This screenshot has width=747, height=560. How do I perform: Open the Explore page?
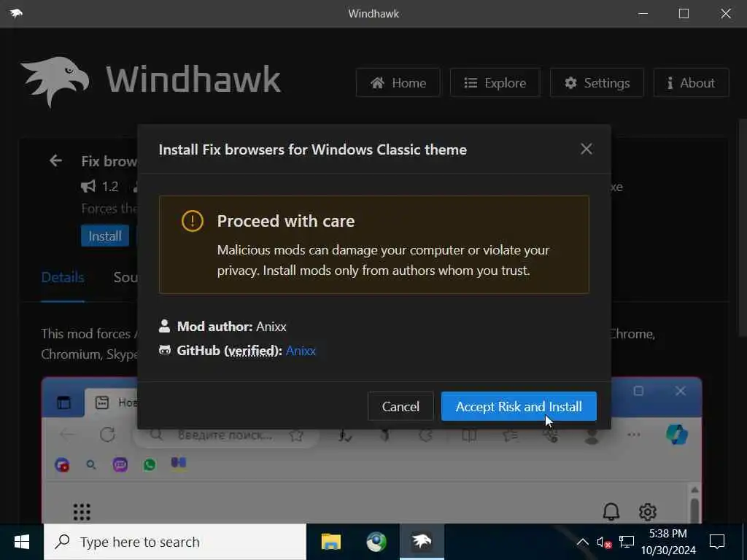[495, 83]
